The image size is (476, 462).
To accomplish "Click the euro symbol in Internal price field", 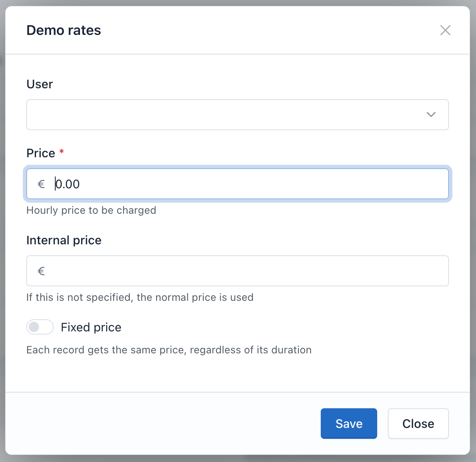I will pos(41,271).
